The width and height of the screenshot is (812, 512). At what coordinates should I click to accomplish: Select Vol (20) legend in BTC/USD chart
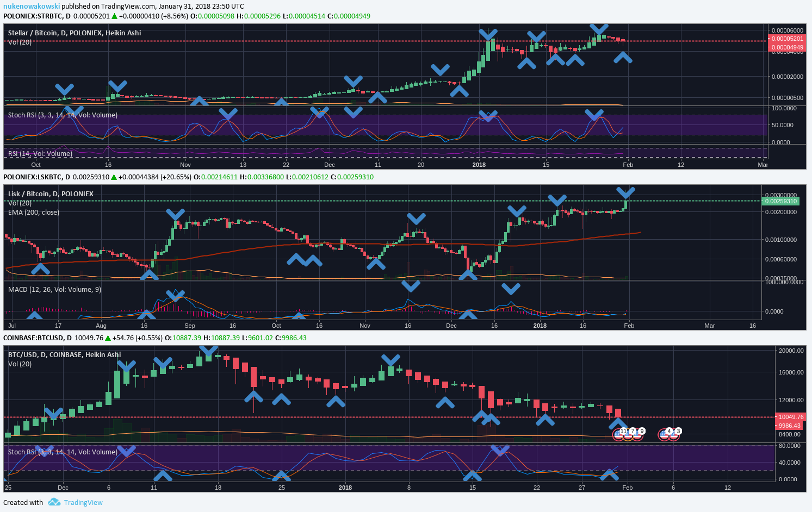click(x=20, y=364)
